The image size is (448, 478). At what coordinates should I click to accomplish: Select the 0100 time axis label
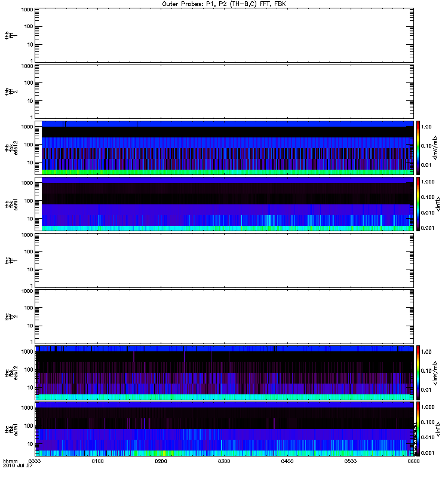pyautogui.click(x=97, y=461)
